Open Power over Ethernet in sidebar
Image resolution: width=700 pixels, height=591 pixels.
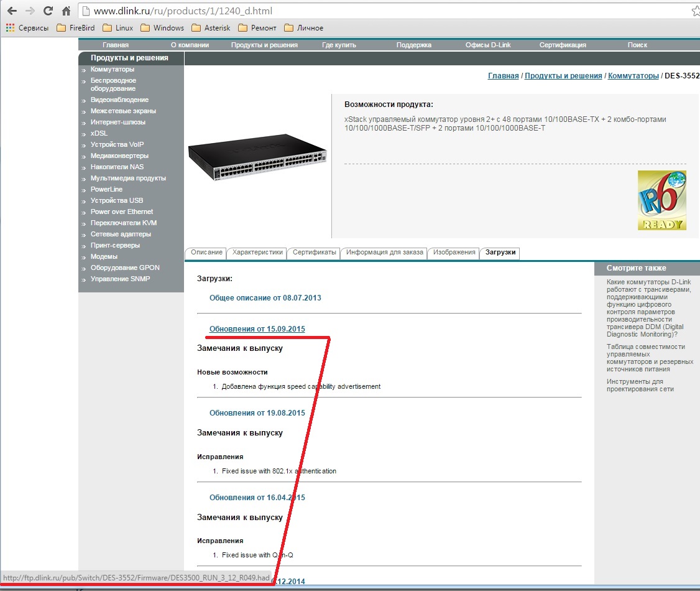tap(121, 212)
